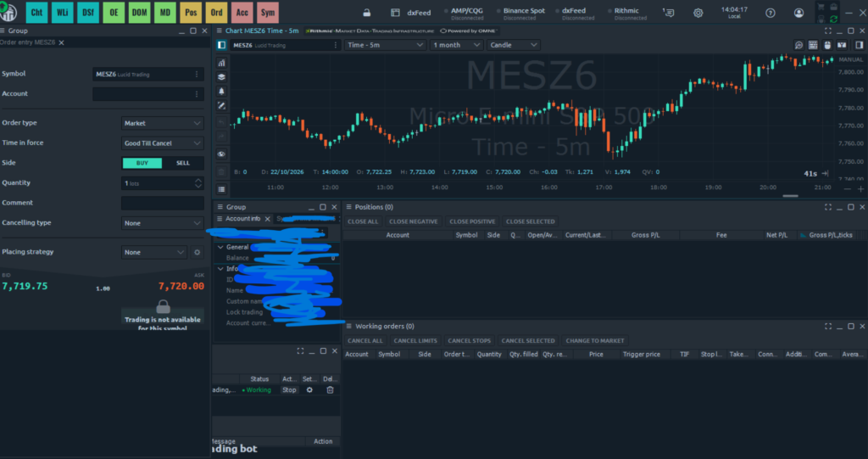The height and width of the screenshot is (459, 868).
Task: Open the Sym symbols shortcut
Action: click(x=268, y=12)
